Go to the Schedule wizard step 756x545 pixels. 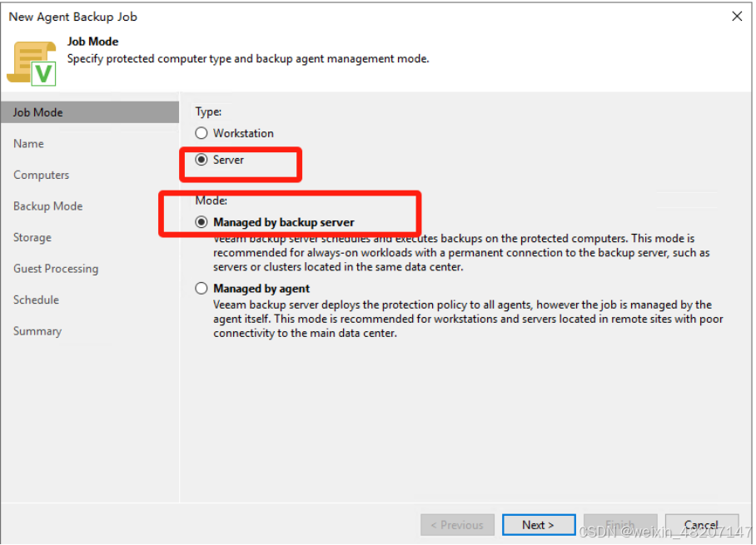coord(36,300)
